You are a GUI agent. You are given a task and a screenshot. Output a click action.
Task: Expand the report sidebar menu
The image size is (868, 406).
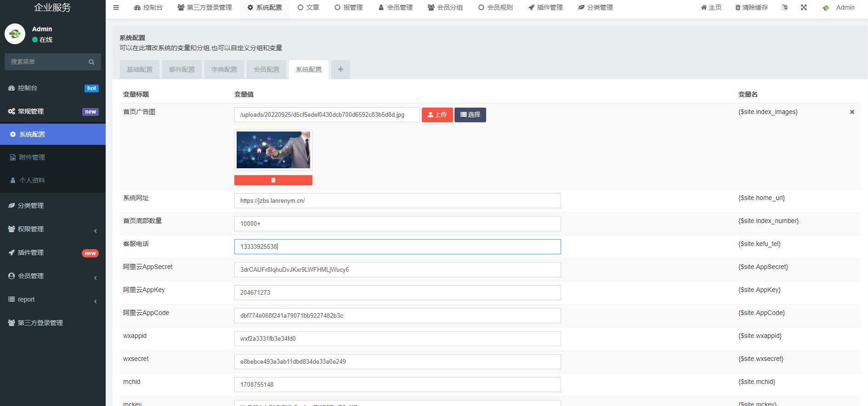(x=52, y=299)
